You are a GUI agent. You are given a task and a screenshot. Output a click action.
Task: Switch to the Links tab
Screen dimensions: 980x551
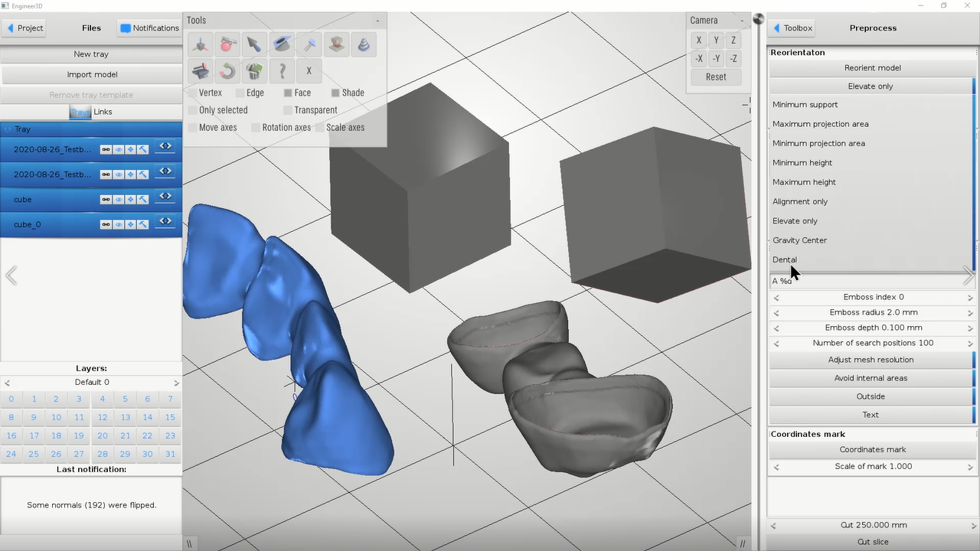(103, 112)
